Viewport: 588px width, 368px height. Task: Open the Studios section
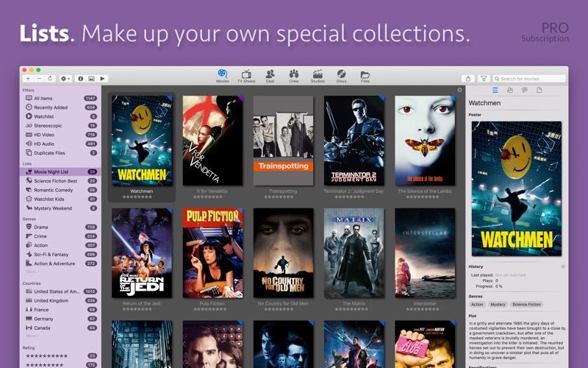pos(318,76)
